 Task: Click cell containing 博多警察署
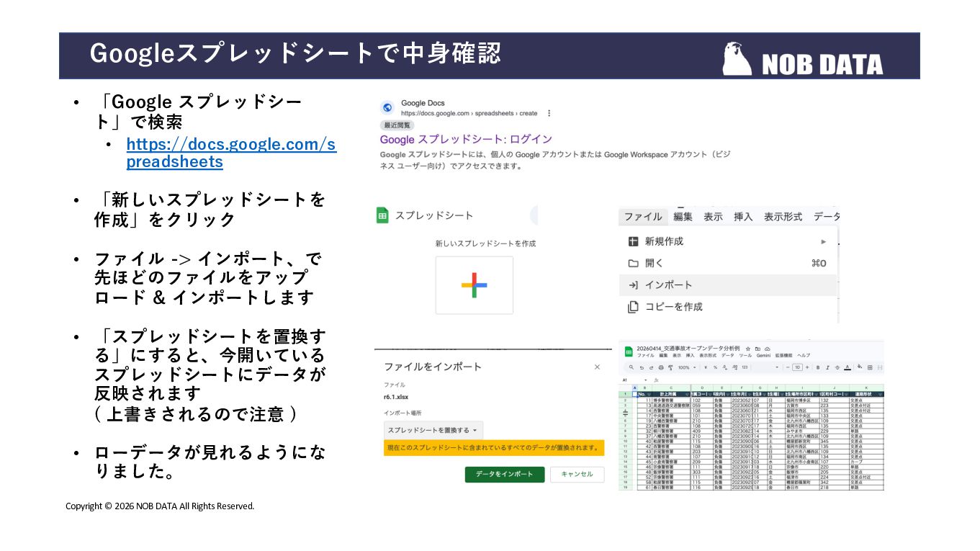[x=671, y=400]
